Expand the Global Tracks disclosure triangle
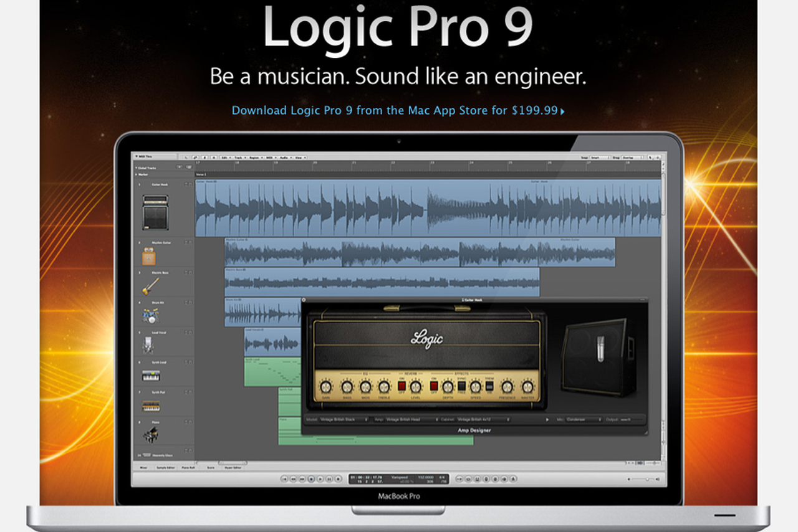 pyautogui.click(x=137, y=168)
